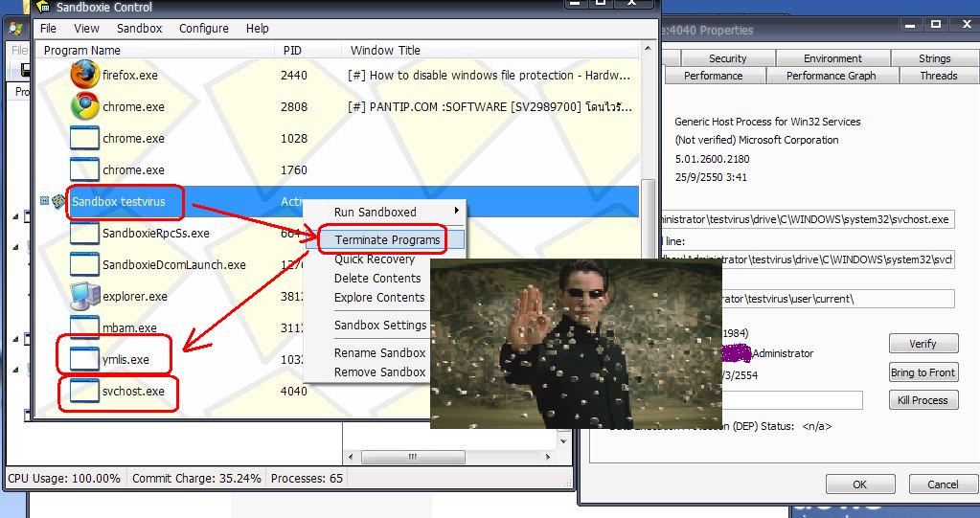This screenshot has width=980, height=518.
Task: Select the SandboxieDcomLaunch.exe row text
Action: (x=173, y=265)
